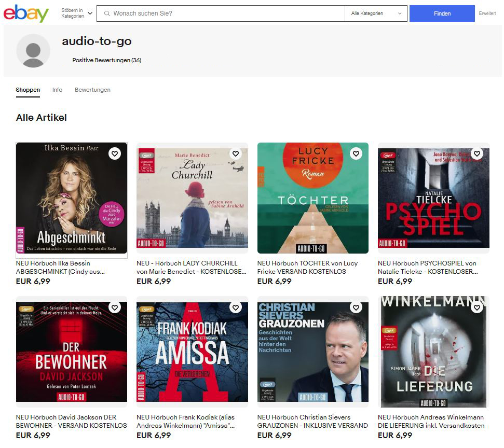Open listing title Christian Sievers GRAUZONEN

(312, 422)
